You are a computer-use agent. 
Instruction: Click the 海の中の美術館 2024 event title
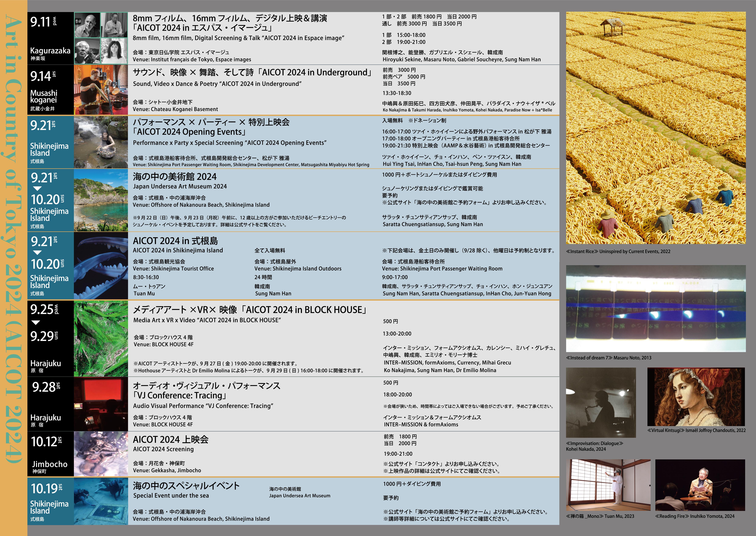(175, 177)
